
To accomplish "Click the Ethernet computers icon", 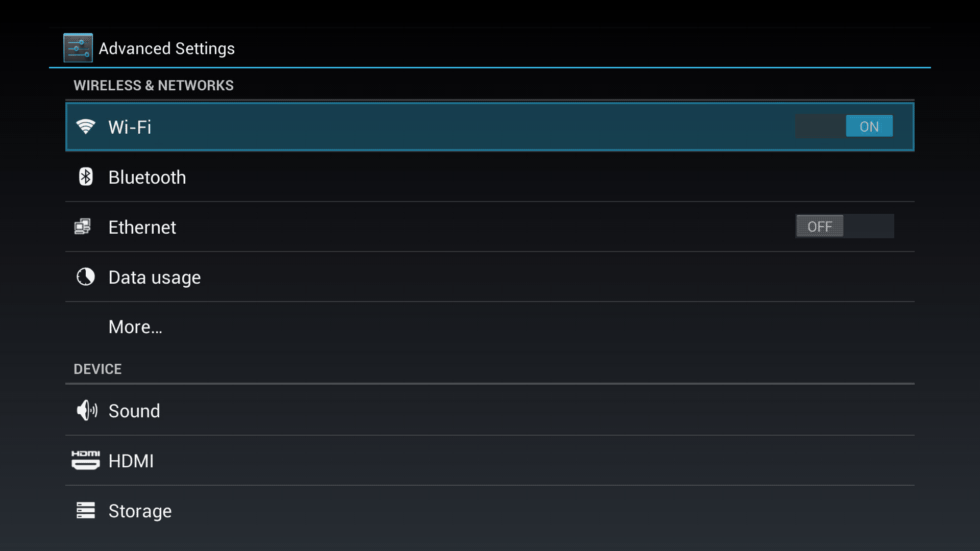I will tap(83, 227).
